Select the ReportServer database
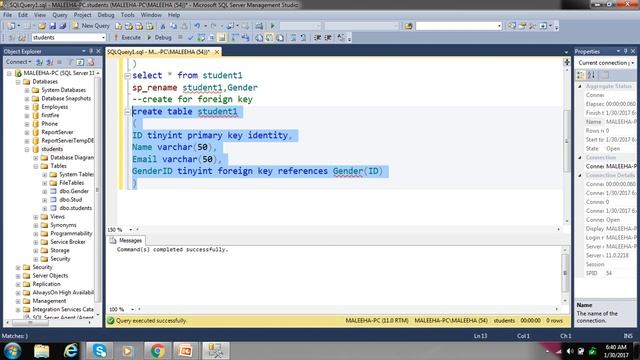The height and width of the screenshot is (360, 640). (x=57, y=132)
